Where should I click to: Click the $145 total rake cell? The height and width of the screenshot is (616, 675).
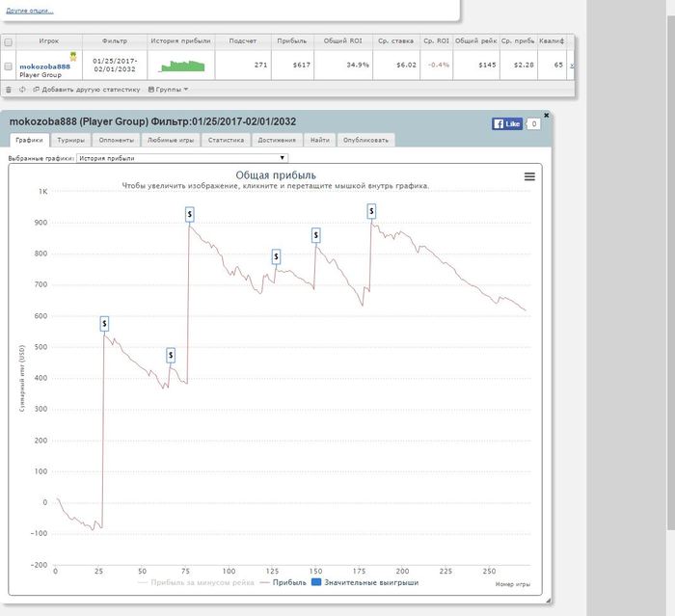(476, 65)
